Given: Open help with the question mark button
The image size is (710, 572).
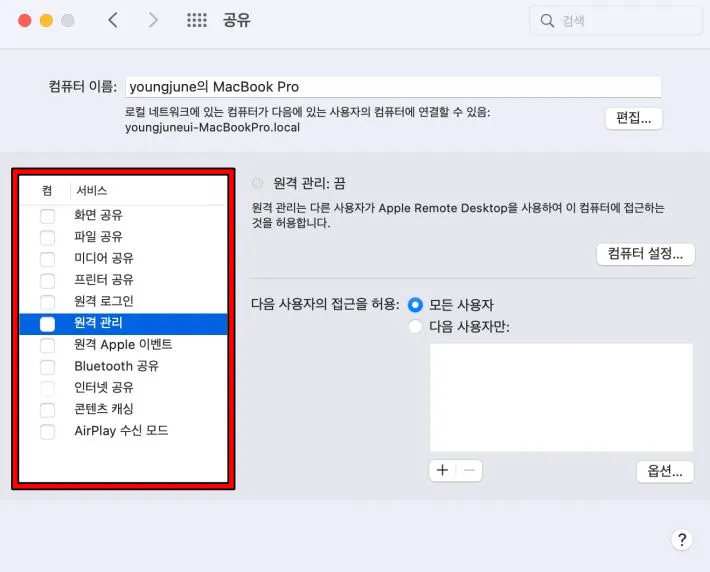Looking at the screenshot, I should click(x=682, y=539).
